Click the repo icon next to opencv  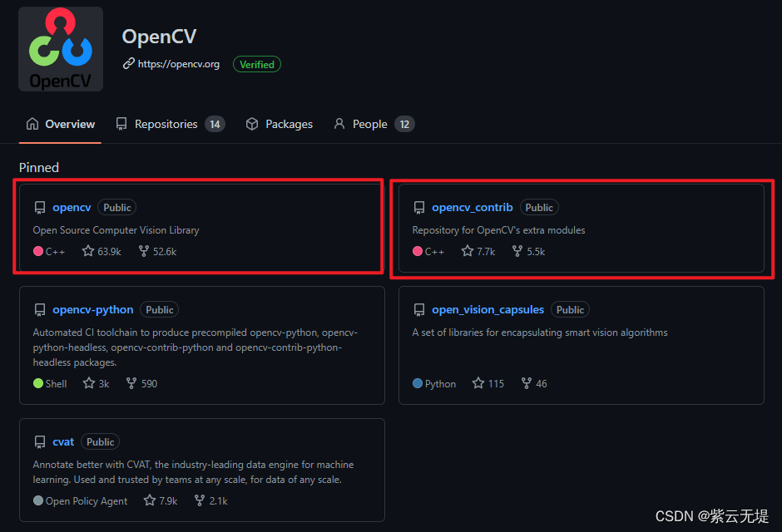(40, 208)
